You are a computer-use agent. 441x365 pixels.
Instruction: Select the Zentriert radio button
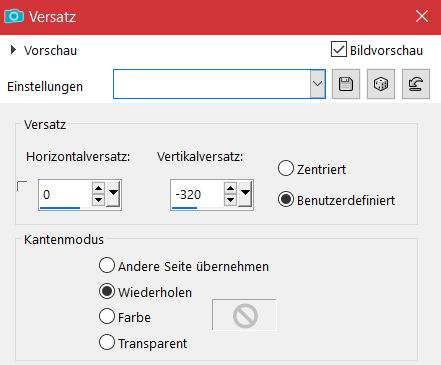(286, 168)
